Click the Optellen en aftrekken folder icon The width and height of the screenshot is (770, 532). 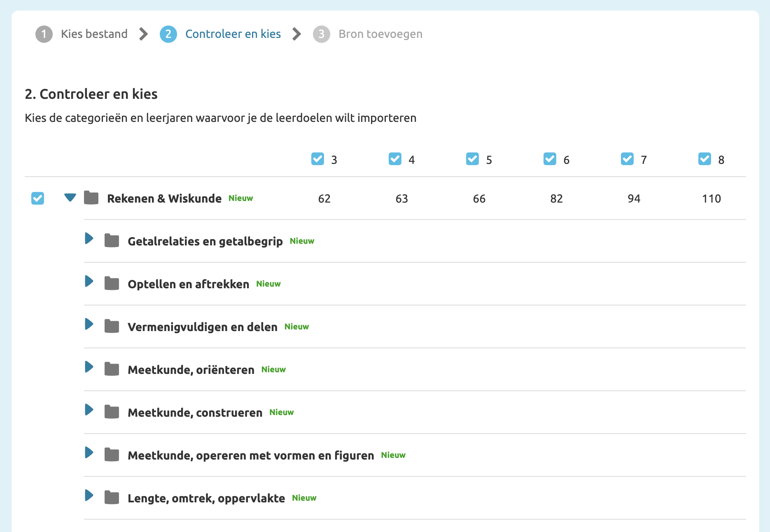(111, 284)
